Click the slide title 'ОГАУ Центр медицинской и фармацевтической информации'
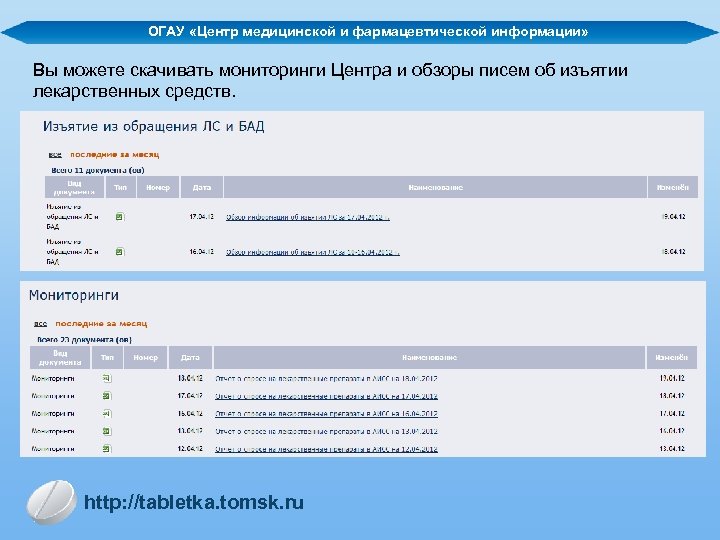This screenshot has height=540, width=720. (x=368, y=32)
